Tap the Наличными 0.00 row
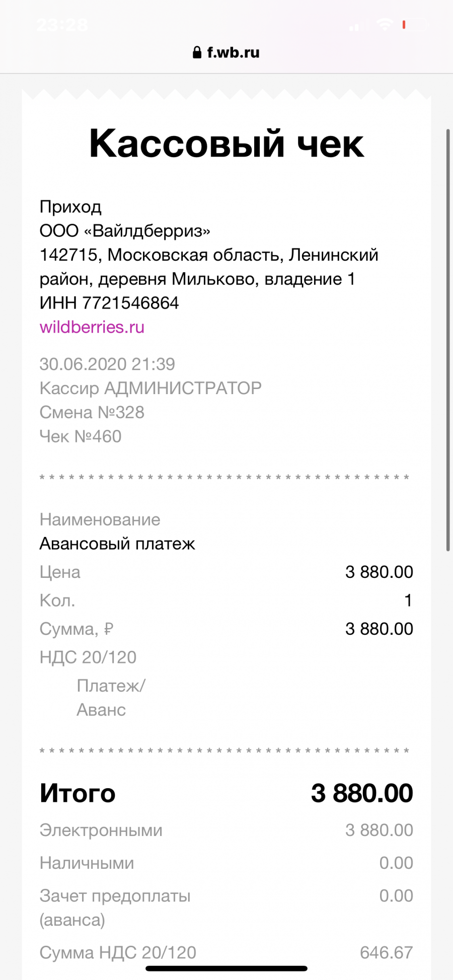453x980 pixels. (226, 863)
